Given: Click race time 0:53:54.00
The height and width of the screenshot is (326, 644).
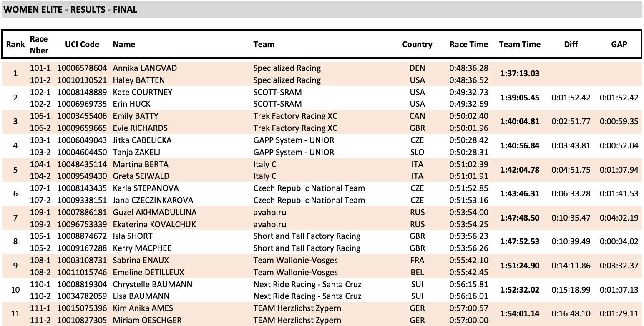Looking at the screenshot, I should pyautogui.click(x=469, y=212).
